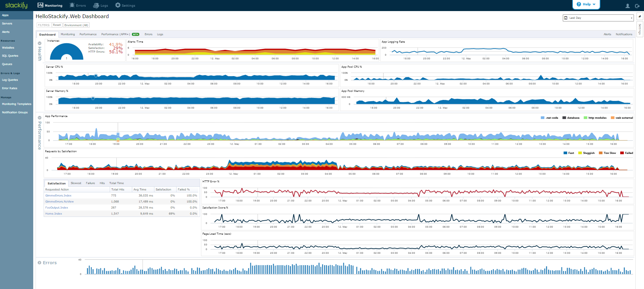Collapse the Health section

[40, 43]
